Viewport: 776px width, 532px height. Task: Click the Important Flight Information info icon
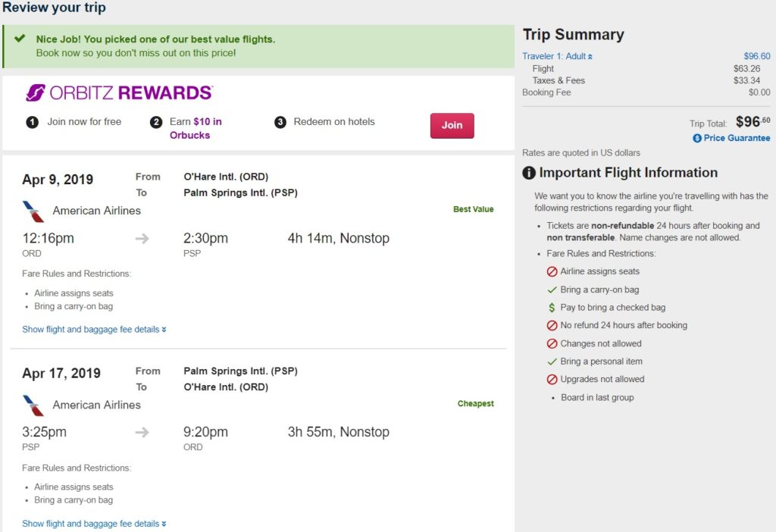529,173
